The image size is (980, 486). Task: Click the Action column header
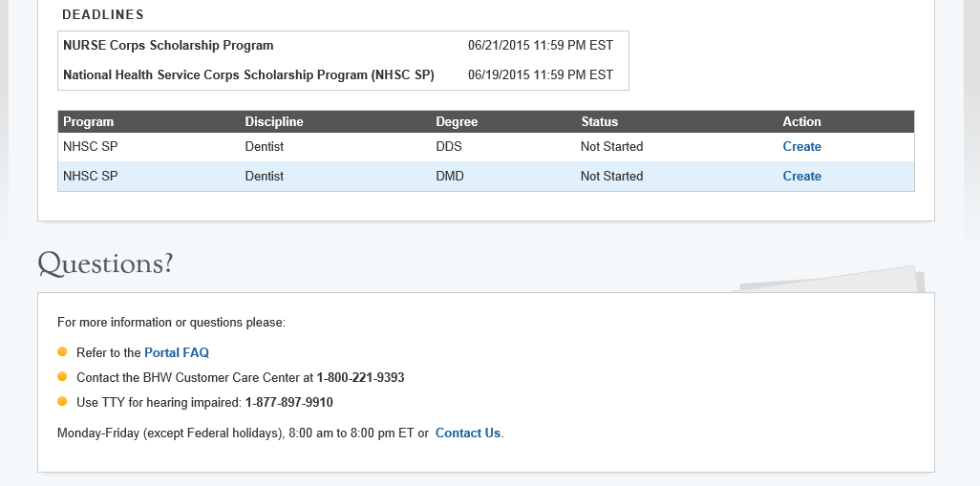[x=801, y=122]
